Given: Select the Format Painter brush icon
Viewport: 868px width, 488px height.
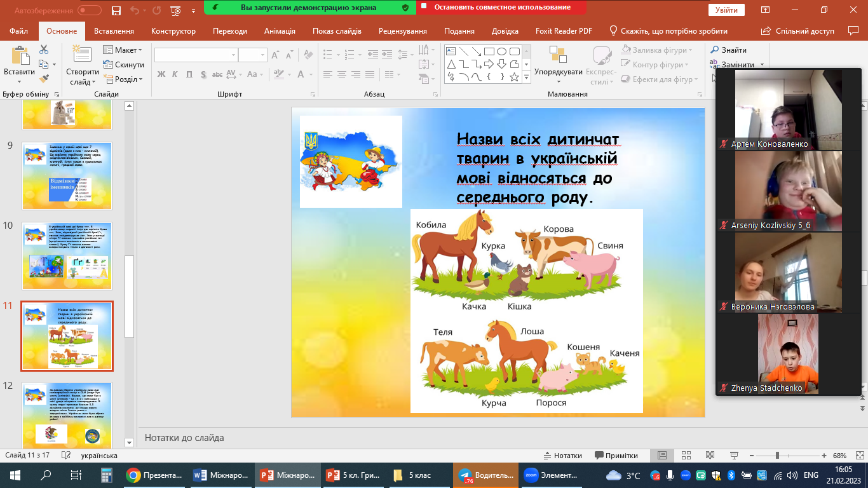Looking at the screenshot, I should [x=44, y=79].
